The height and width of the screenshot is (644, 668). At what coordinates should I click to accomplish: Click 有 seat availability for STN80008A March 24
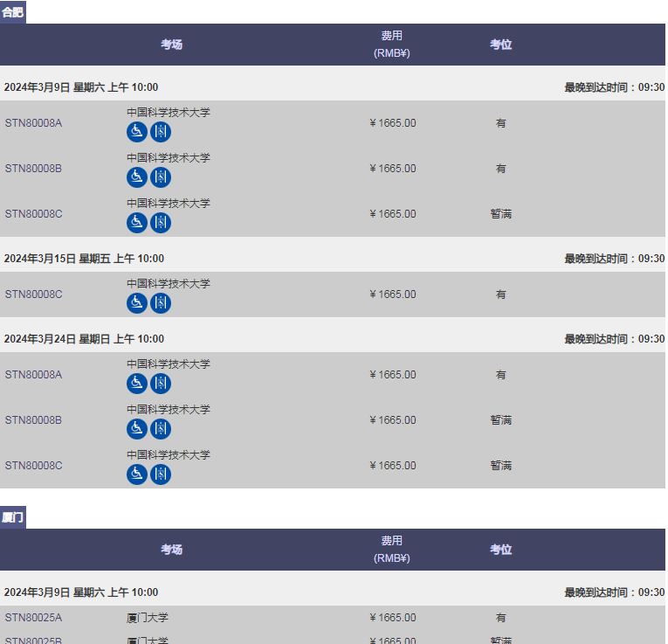(x=500, y=375)
